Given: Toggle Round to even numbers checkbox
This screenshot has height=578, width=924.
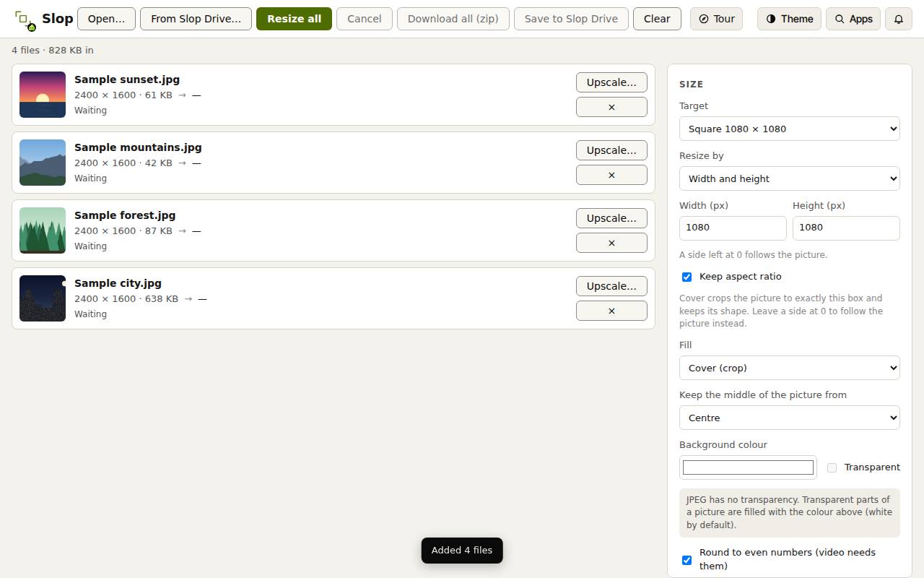Looking at the screenshot, I should (x=687, y=560).
